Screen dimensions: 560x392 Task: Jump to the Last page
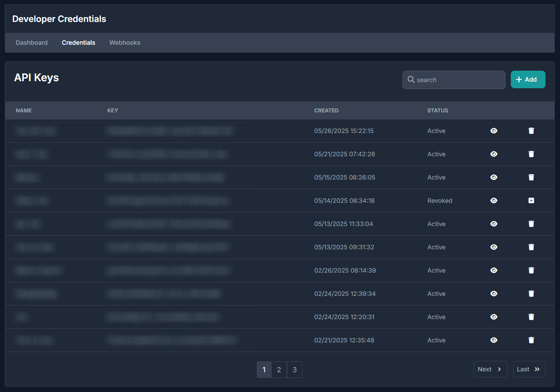click(x=529, y=369)
